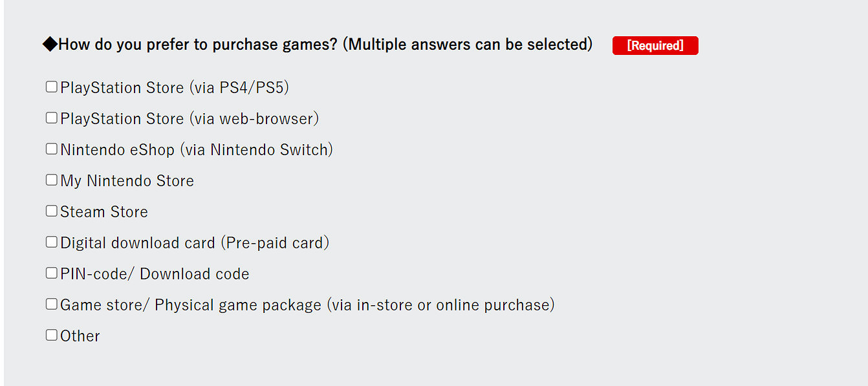Select the My Nintendo Store checkbox
This screenshot has height=386, width=868.
52,180
